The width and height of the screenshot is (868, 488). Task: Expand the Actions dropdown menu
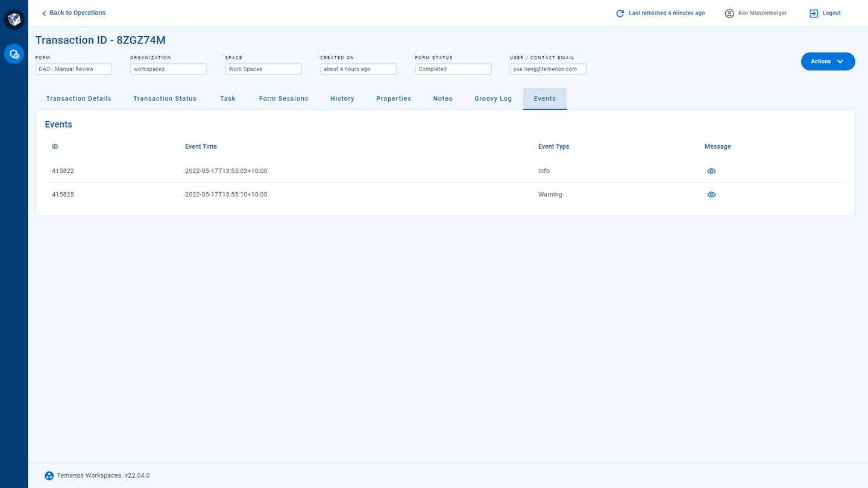coord(828,61)
